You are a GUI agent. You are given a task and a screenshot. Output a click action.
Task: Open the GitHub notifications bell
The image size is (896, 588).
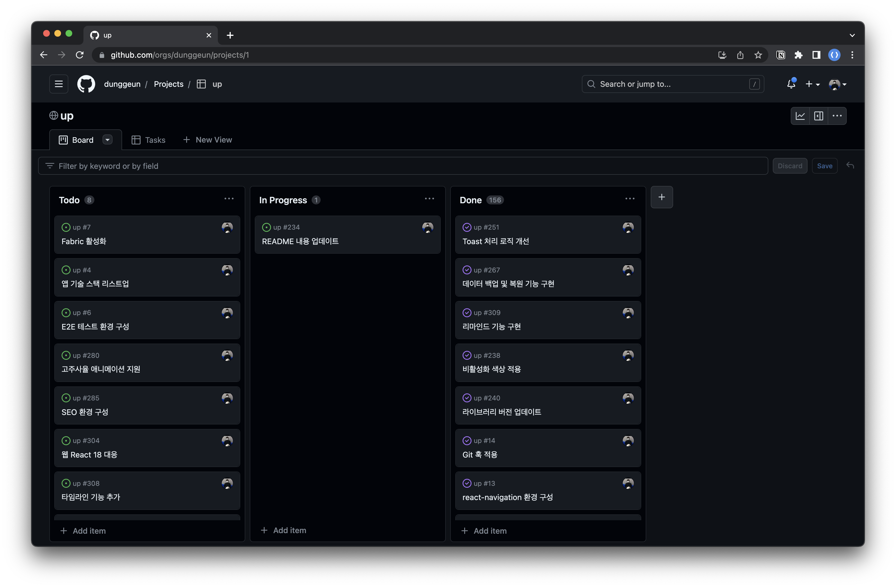[791, 84]
